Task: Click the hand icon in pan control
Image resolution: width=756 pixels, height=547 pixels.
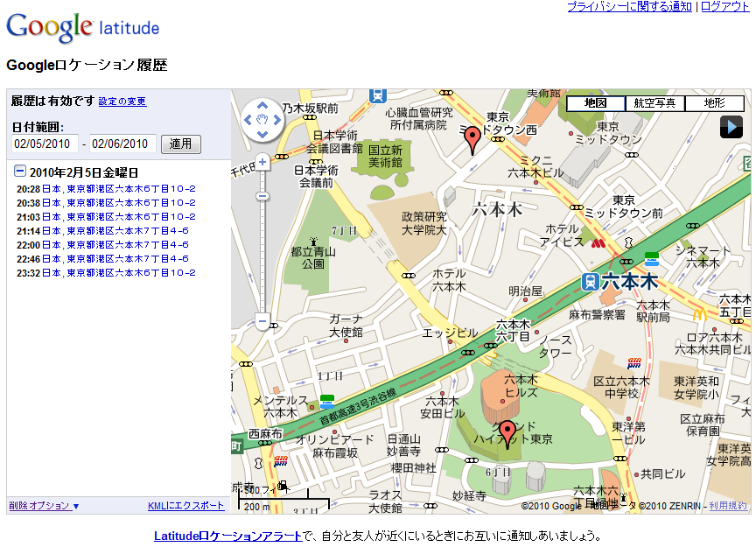Action: point(262,120)
